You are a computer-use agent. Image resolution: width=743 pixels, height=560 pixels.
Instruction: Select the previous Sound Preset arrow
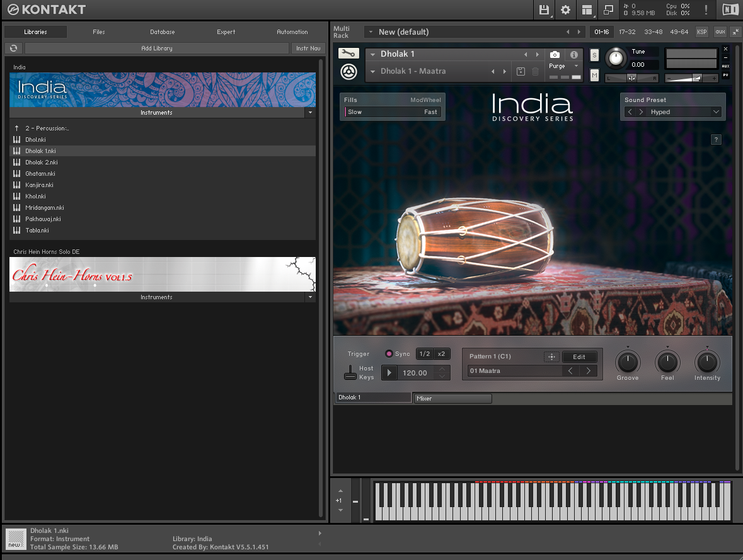[630, 111]
